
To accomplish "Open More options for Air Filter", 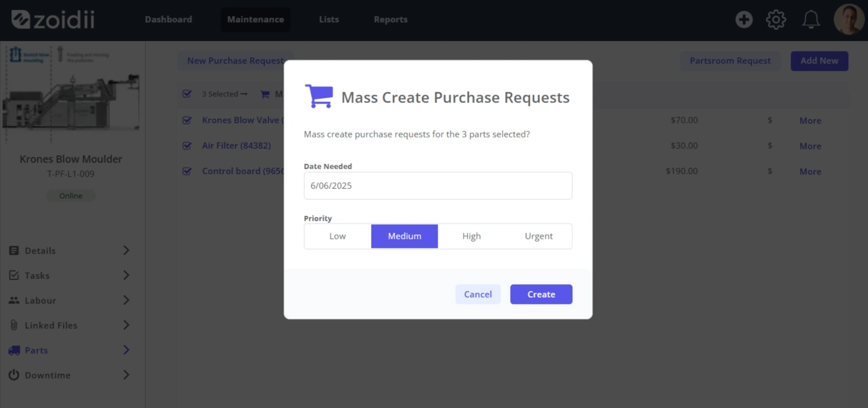I will point(810,146).
